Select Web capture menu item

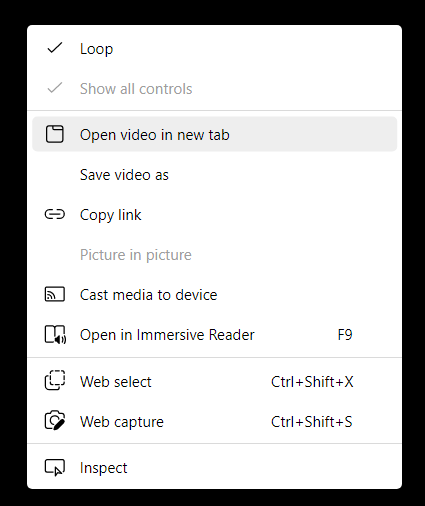point(214,421)
